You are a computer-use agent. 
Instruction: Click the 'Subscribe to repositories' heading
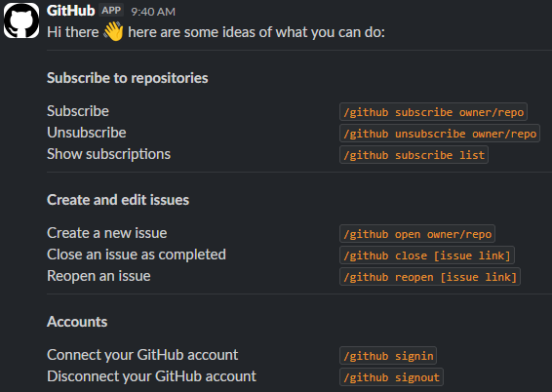128,78
